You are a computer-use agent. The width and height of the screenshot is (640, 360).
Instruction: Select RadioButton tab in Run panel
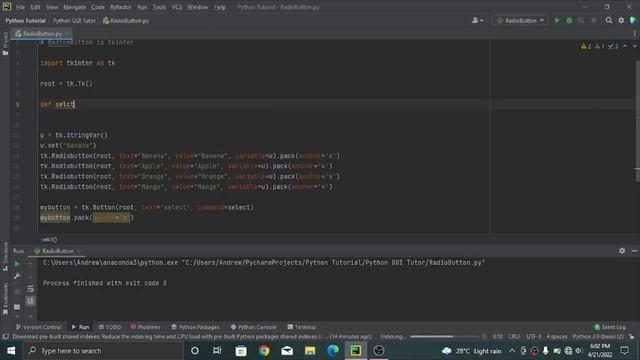point(57,251)
